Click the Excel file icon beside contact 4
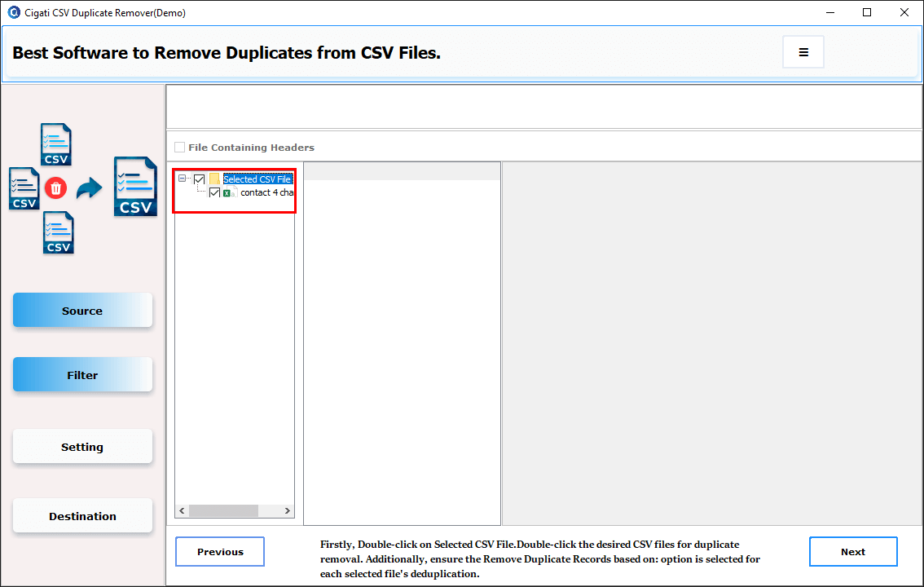 pyautogui.click(x=229, y=192)
